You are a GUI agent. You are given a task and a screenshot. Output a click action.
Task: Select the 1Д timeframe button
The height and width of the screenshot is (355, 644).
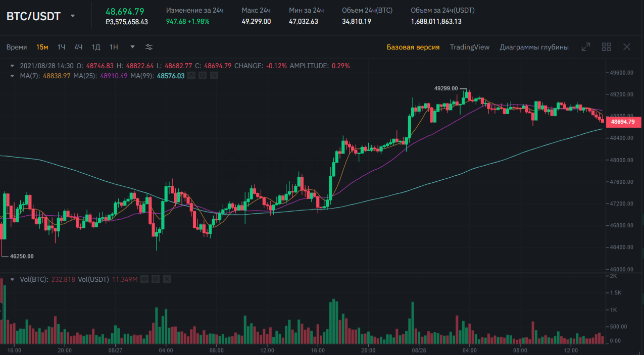coord(96,47)
